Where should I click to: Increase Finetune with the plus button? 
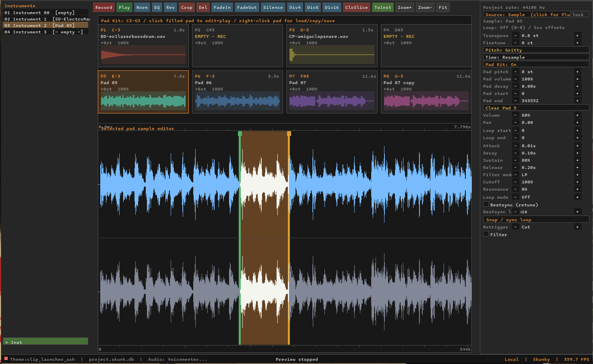[x=577, y=43]
